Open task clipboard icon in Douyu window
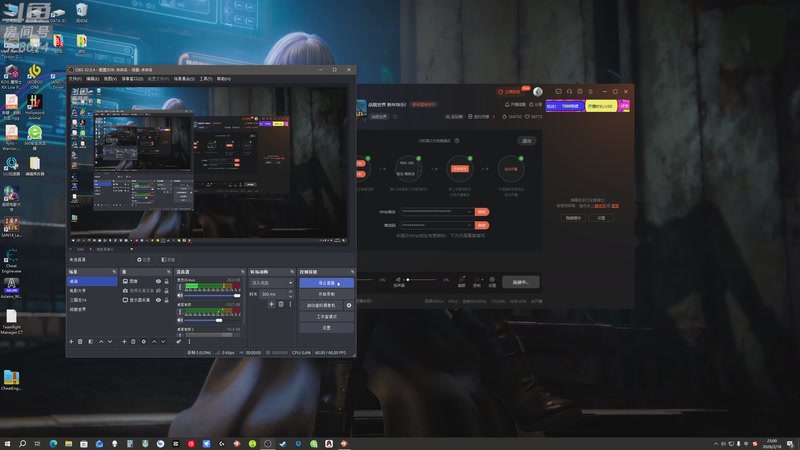Image resolution: width=800 pixels, height=450 pixels. pyautogui.click(x=580, y=91)
